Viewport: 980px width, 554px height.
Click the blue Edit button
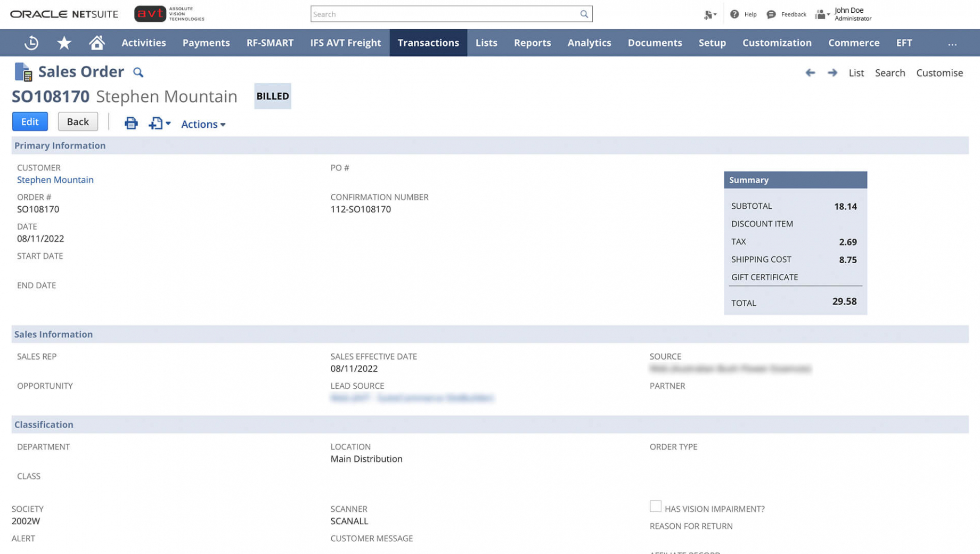(x=30, y=121)
